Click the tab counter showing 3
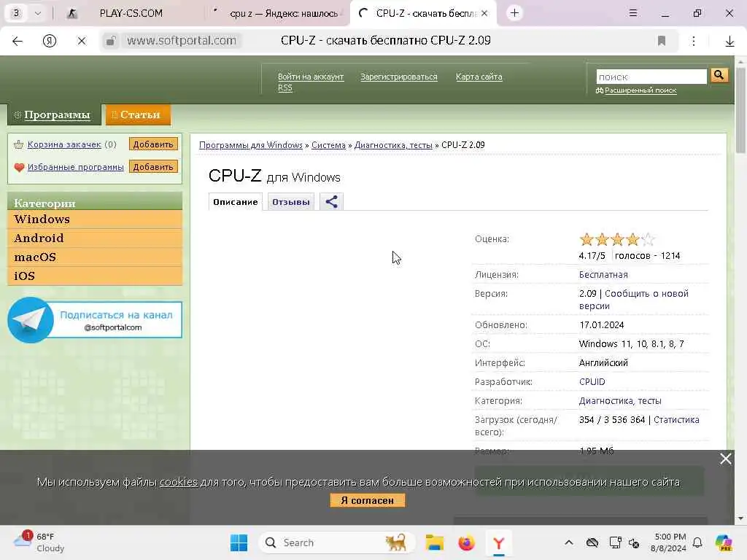This screenshot has width=747, height=560. coord(16,13)
